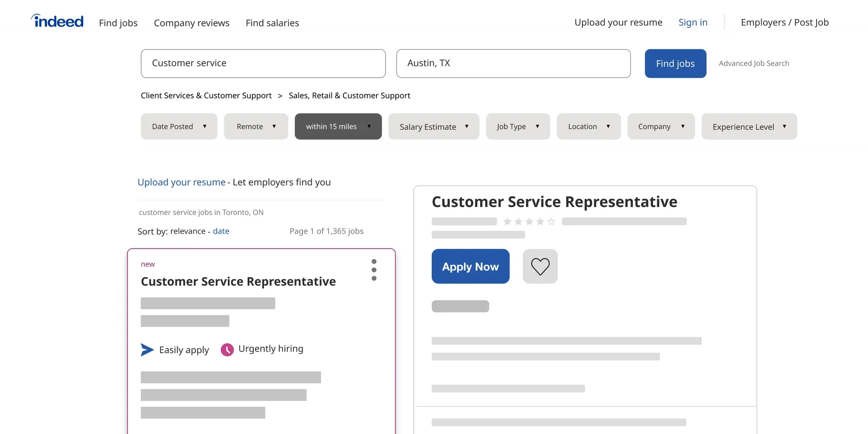Click the Customer service search field
The height and width of the screenshot is (434, 868).
pyautogui.click(x=263, y=63)
